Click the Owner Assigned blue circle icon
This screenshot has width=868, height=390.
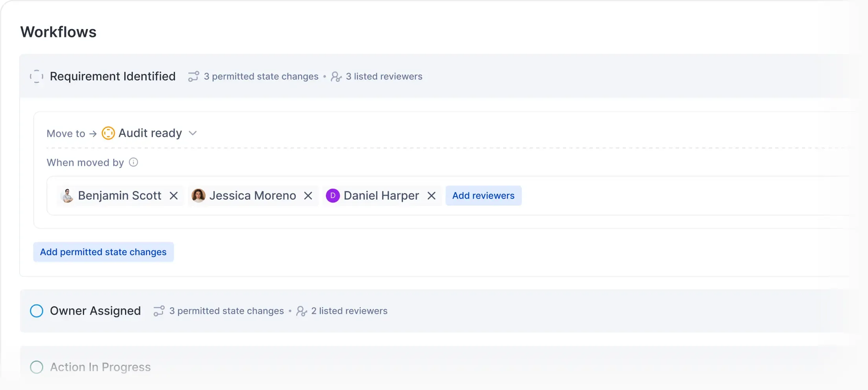(x=37, y=311)
